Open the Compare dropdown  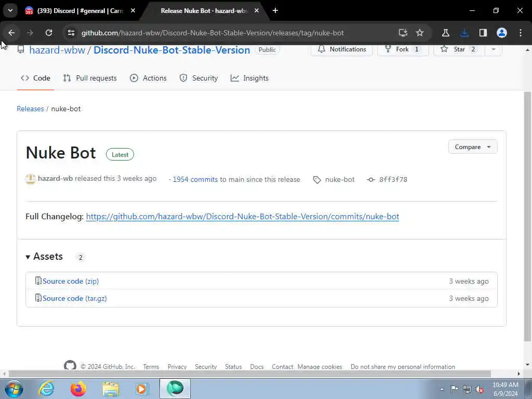tap(473, 147)
